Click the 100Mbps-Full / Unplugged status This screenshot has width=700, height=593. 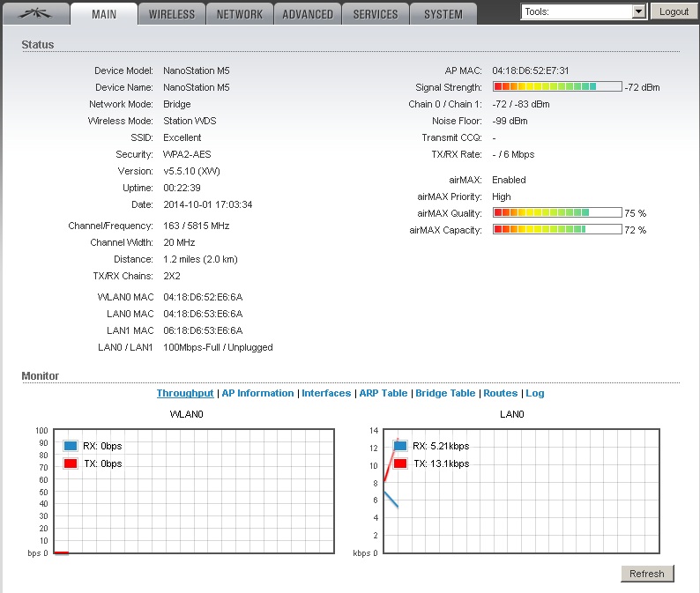pyautogui.click(x=218, y=347)
